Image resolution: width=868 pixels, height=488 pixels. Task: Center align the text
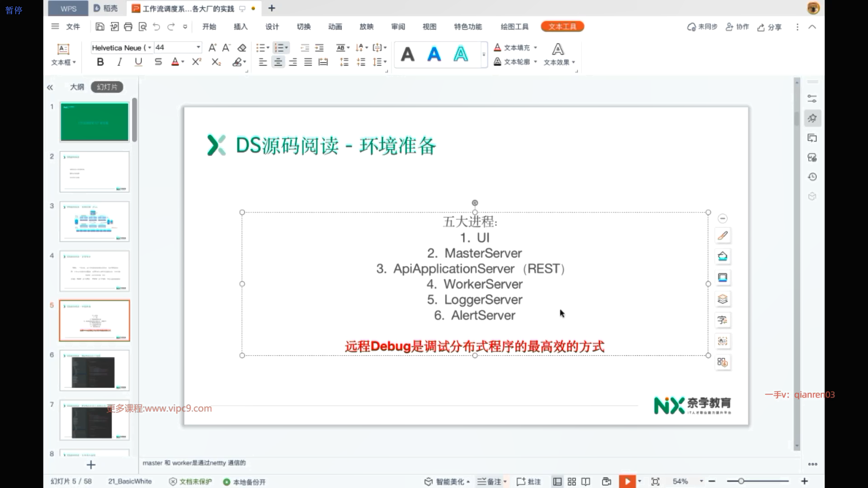[278, 62]
